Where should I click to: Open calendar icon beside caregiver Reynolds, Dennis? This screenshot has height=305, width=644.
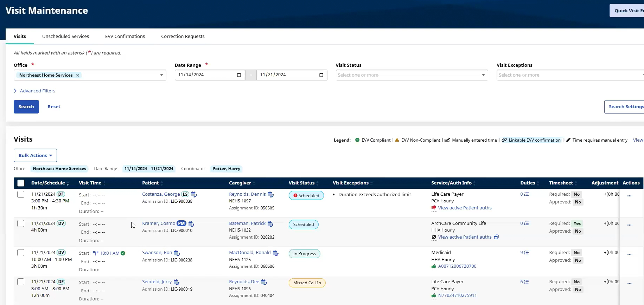[x=270, y=194]
